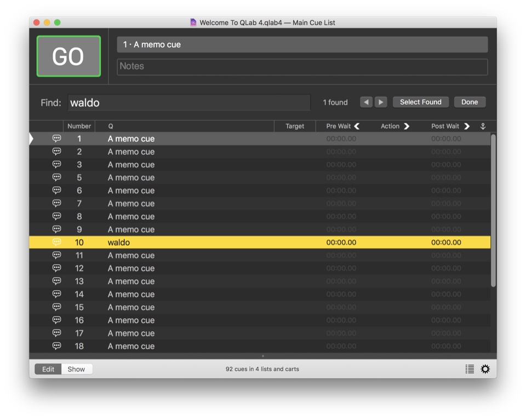Click the memo icon of cue 10 waldo
This screenshot has height=420, width=526.
pyautogui.click(x=56, y=242)
